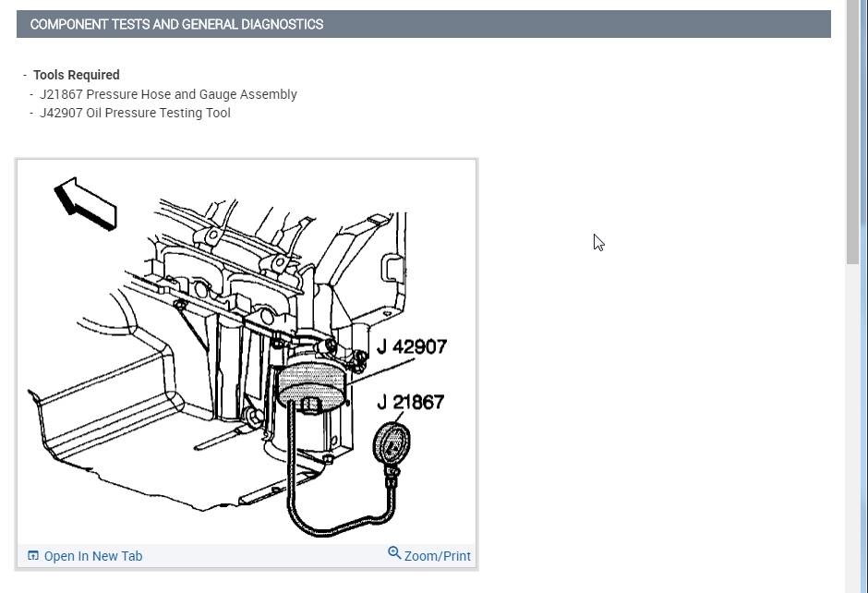Click the oil pressure test diagram image
This screenshot has height=593, width=868.
tap(247, 352)
